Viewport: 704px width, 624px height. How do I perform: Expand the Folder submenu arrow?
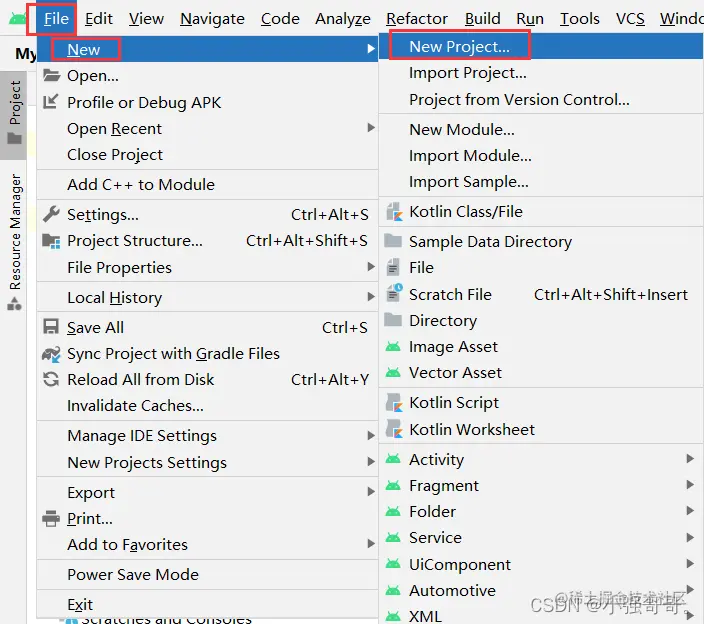(x=690, y=511)
